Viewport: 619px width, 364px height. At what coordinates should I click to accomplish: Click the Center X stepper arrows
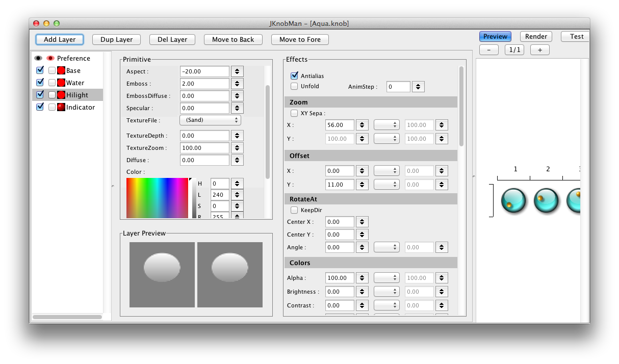click(362, 222)
